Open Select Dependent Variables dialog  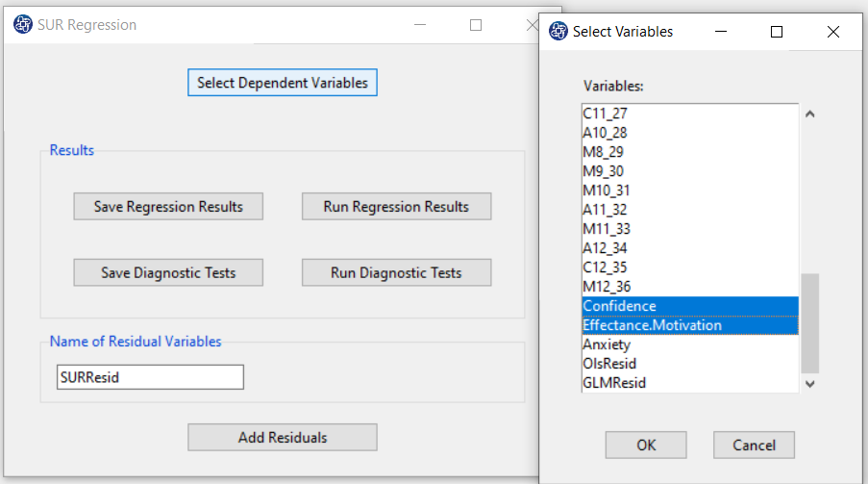click(x=283, y=83)
